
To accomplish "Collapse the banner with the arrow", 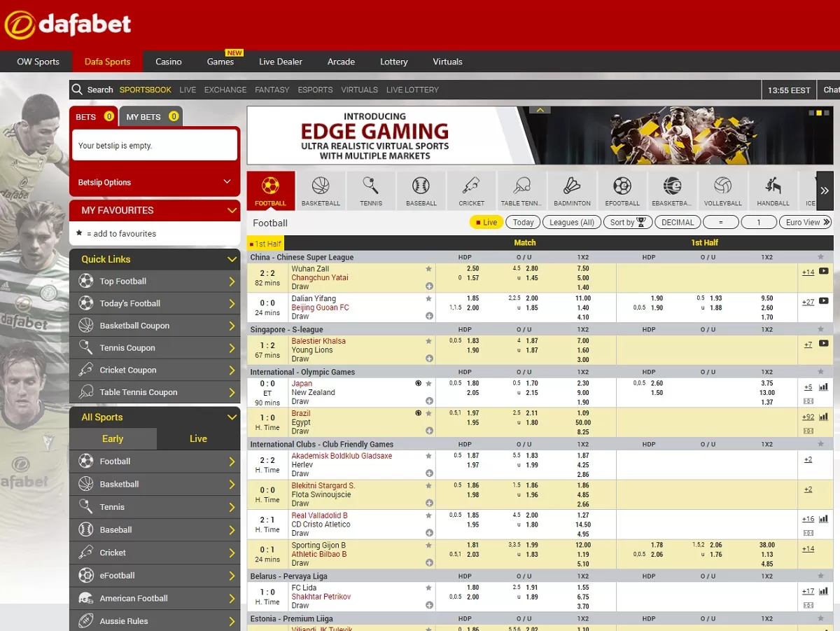I will point(540,110).
